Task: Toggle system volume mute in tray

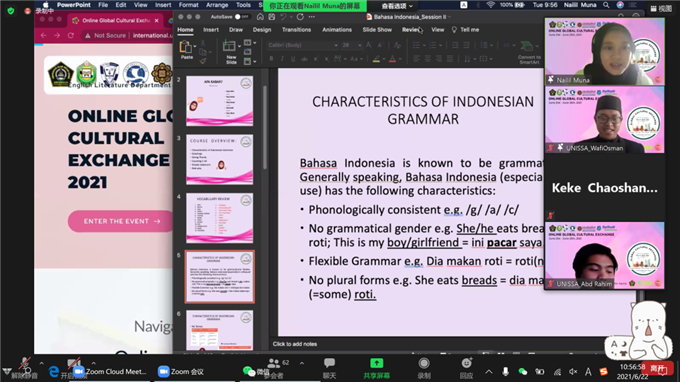Action: (573, 372)
